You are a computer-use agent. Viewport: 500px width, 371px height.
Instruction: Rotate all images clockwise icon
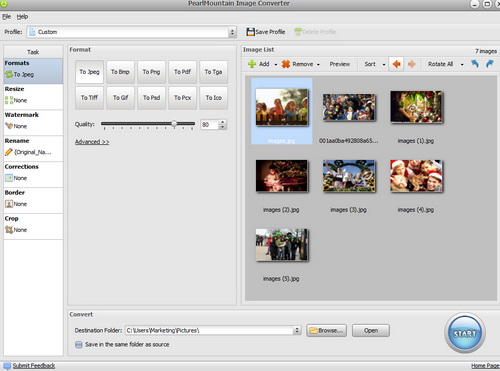[x=490, y=64]
